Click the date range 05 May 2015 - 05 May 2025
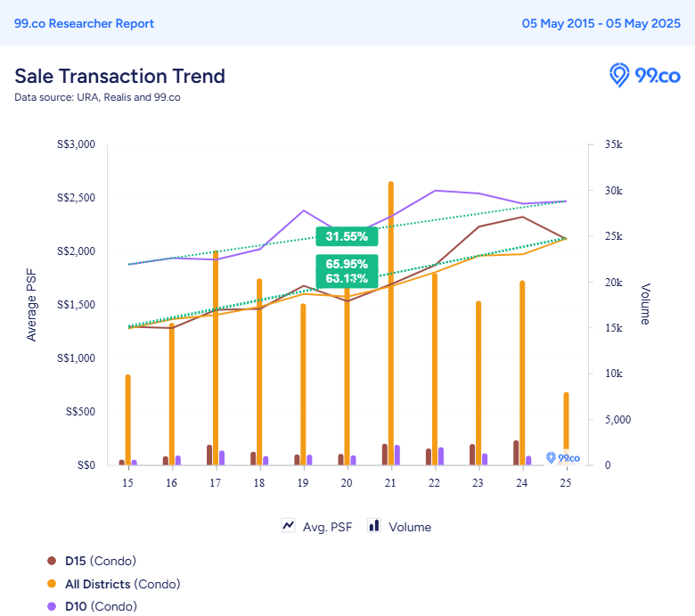This screenshot has width=695, height=616. 601,23
